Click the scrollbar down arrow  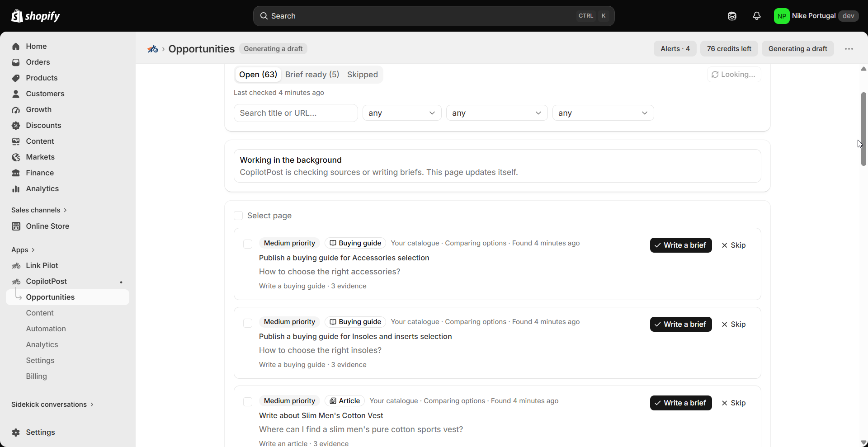[x=863, y=443]
